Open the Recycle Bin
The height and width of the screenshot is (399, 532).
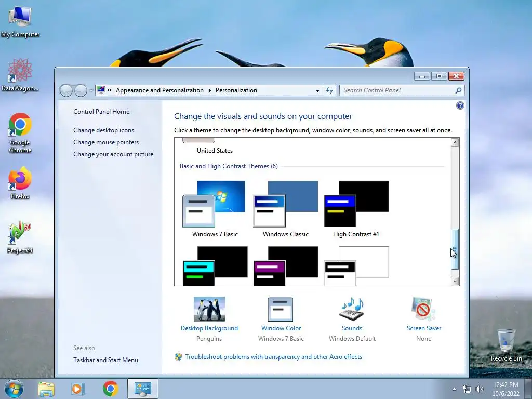[506, 345]
